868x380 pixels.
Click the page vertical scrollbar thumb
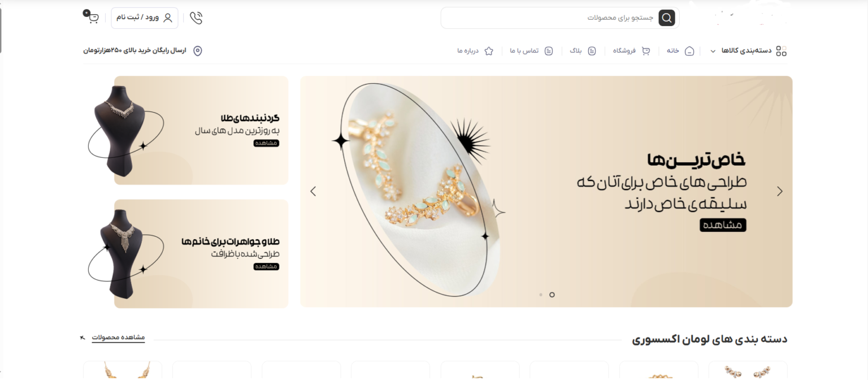tap(1, 29)
